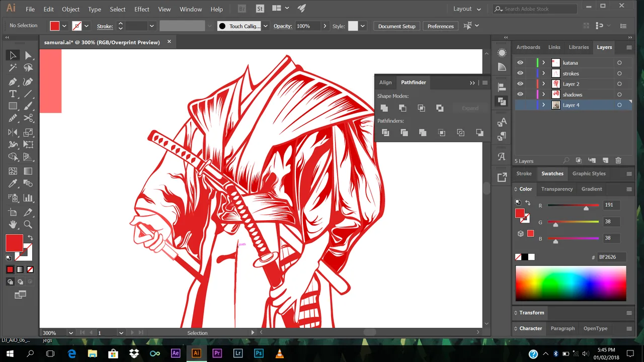Adjust the R color slider
Screen dimensions: 644x362
tap(574, 206)
